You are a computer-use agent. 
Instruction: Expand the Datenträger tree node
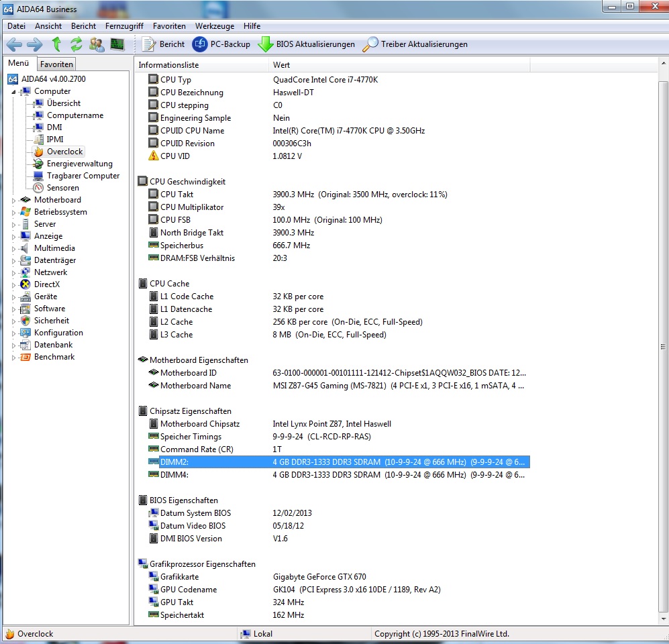pos(13,260)
